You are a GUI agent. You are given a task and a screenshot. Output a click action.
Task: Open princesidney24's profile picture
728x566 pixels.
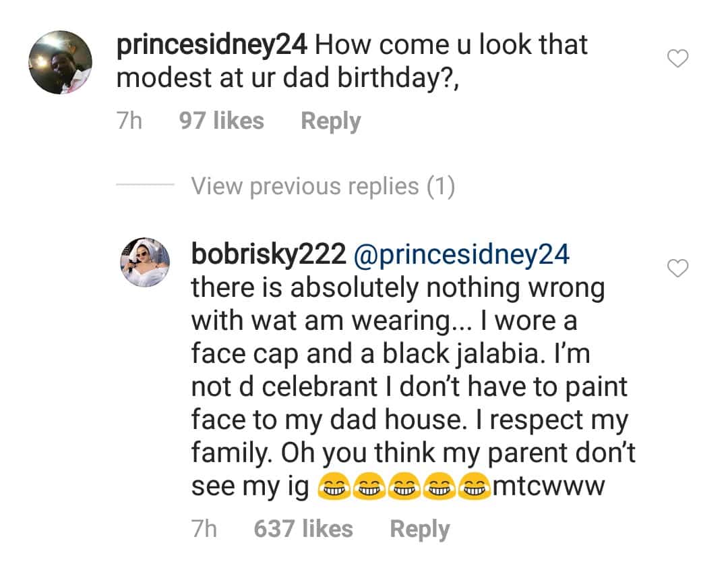point(61,62)
